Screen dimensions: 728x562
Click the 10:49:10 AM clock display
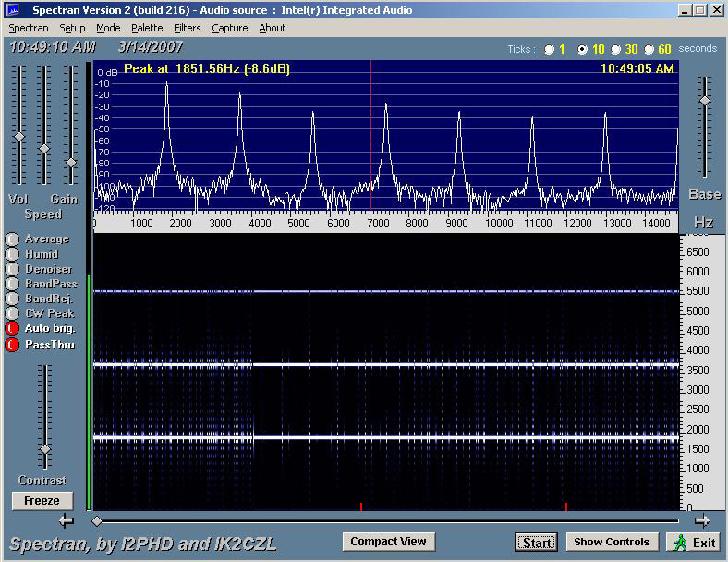[53, 47]
